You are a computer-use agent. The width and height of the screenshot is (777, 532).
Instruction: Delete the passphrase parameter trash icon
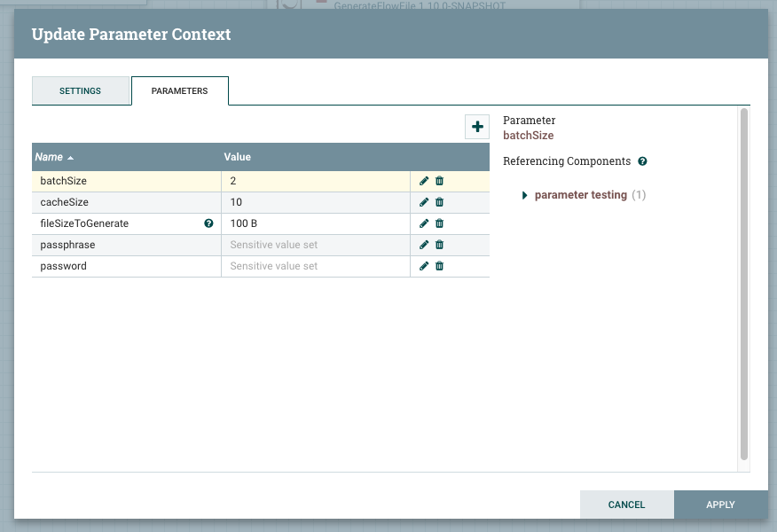pyautogui.click(x=440, y=246)
